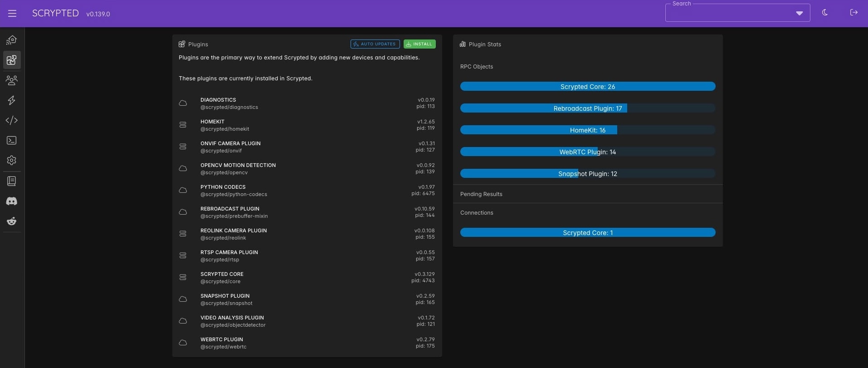
Task: Click the server icon beside HomeKit
Action: [x=183, y=125]
